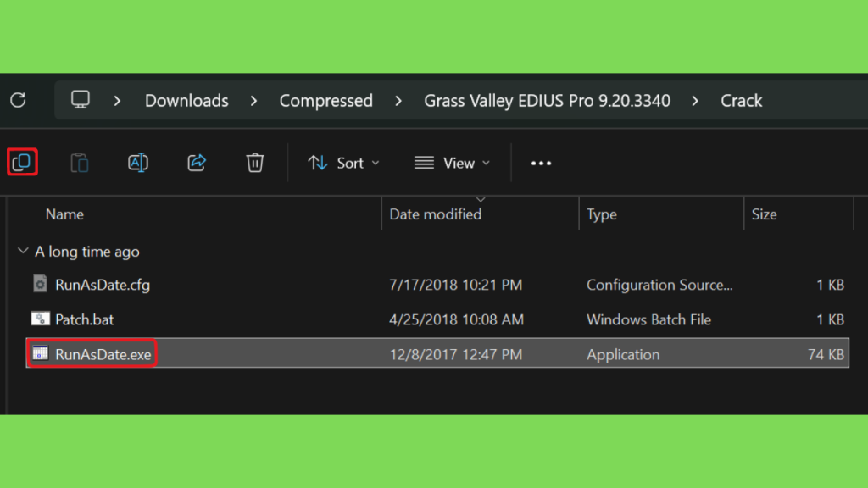The image size is (868, 488).
Task: Select the RunAsDate.exe file name
Action: coord(103,354)
